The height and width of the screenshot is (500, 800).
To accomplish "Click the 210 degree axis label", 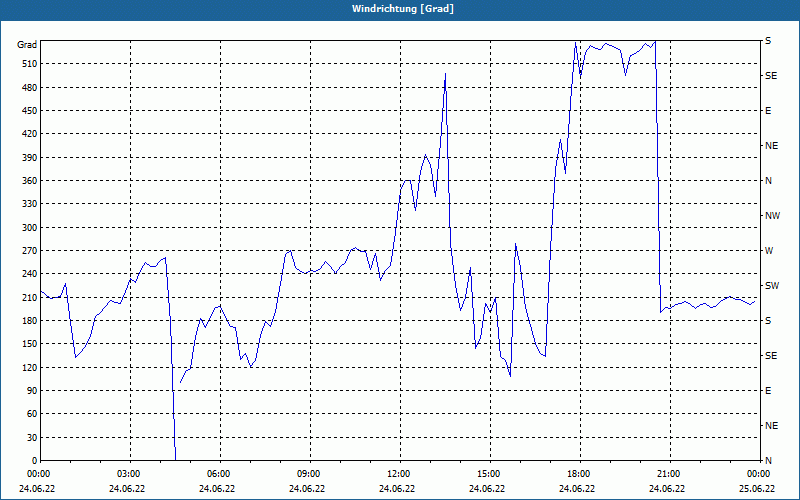I will click(x=30, y=297).
